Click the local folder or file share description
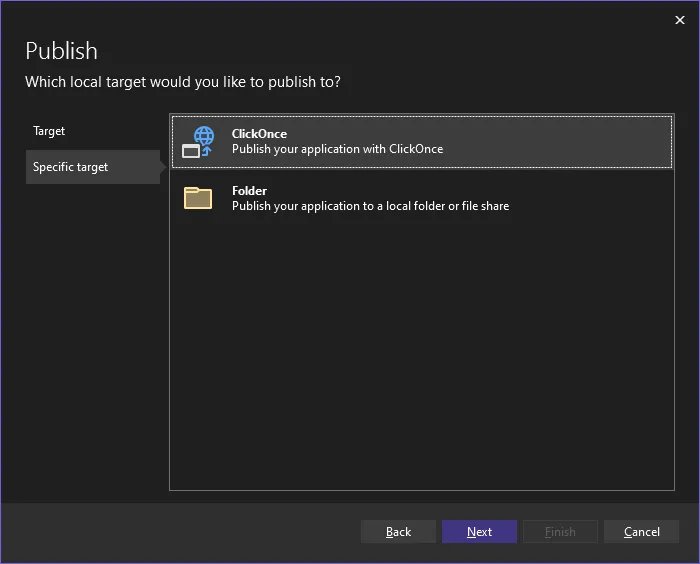This screenshot has height=564, width=700. coord(370,206)
